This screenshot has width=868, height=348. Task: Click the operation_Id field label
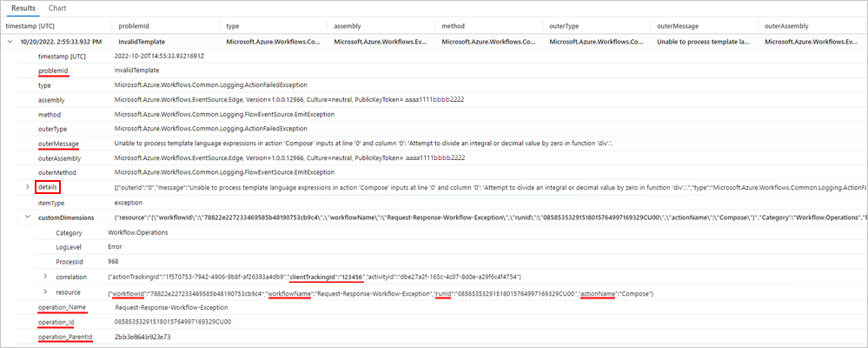point(56,321)
